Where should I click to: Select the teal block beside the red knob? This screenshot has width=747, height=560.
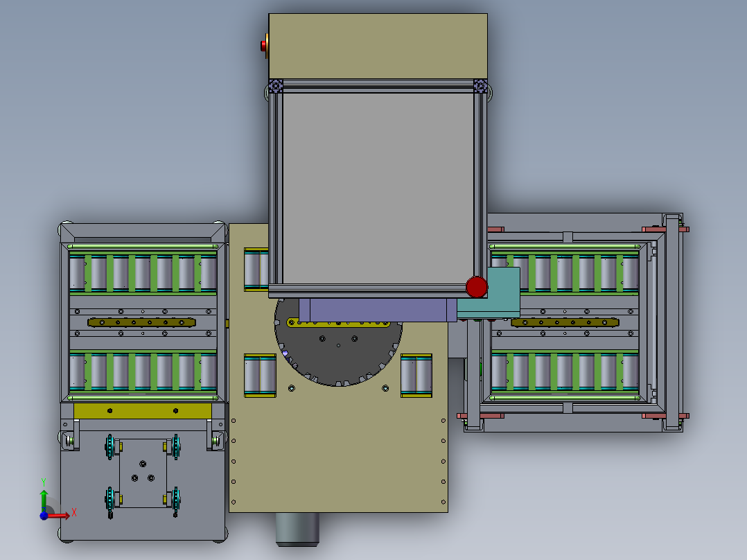(x=498, y=292)
